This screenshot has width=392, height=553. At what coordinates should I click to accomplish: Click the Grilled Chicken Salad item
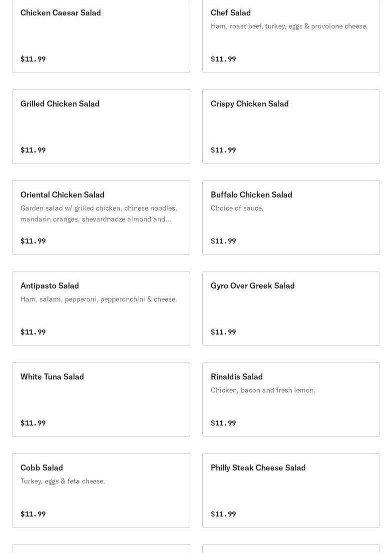click(60, 104)
